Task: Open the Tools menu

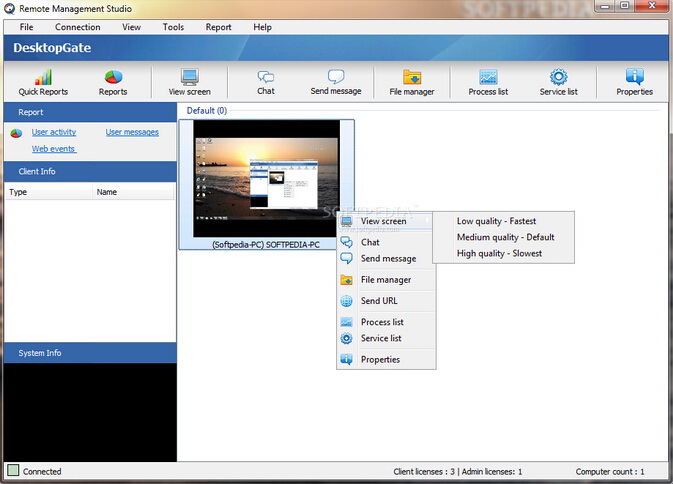Action: [173, 27]
